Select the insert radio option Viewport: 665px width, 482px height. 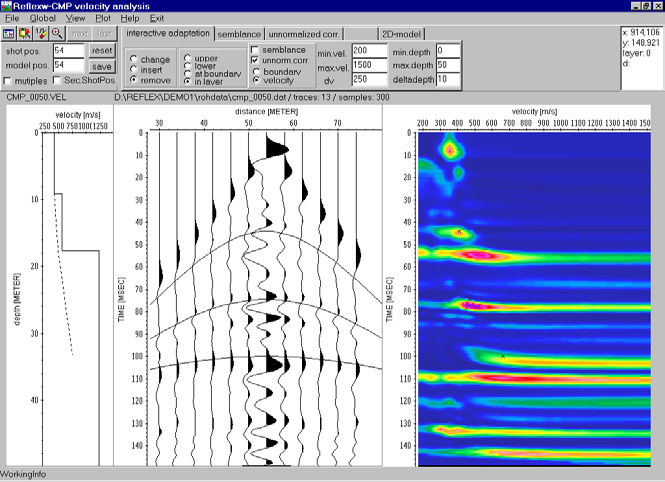point(135,69)
